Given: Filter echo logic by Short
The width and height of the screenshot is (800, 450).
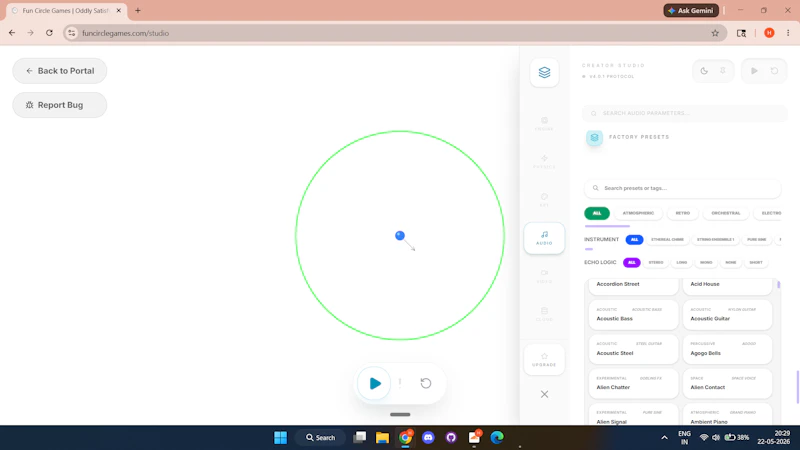Looking at the screenshot, I should pos(756,263).
